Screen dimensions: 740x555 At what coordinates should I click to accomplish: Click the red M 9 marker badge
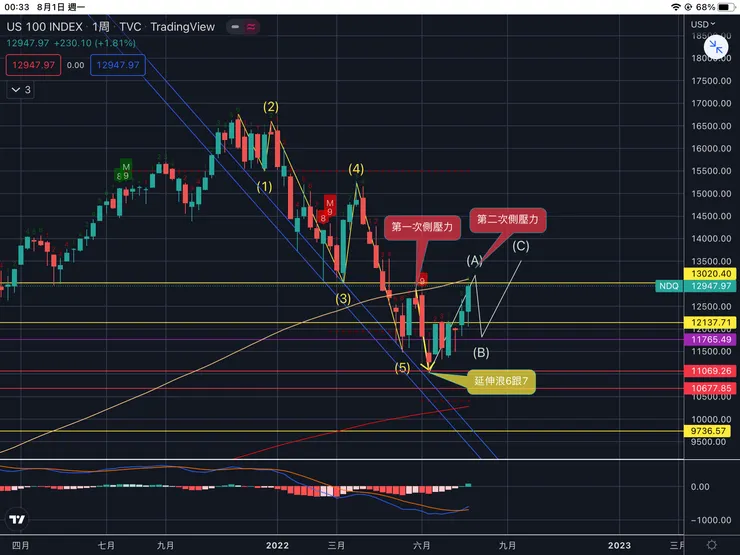(x=330, y=207)
